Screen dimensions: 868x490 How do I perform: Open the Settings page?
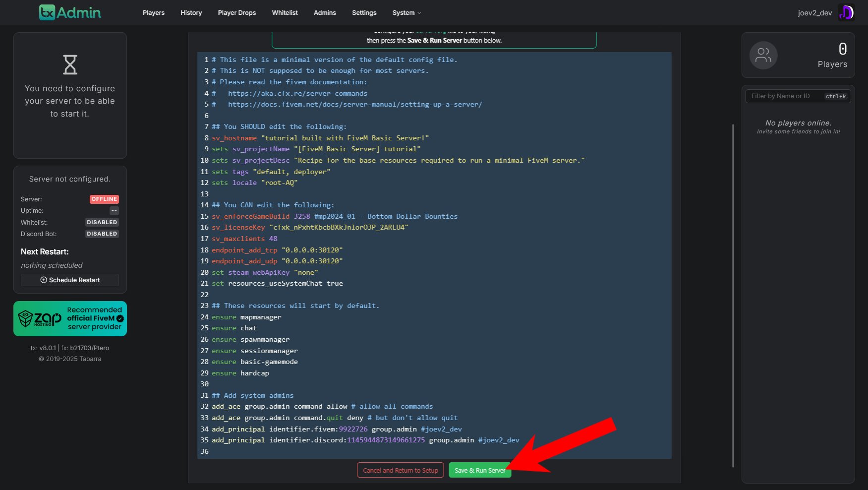pyautogui.click(x=364, y=13)
